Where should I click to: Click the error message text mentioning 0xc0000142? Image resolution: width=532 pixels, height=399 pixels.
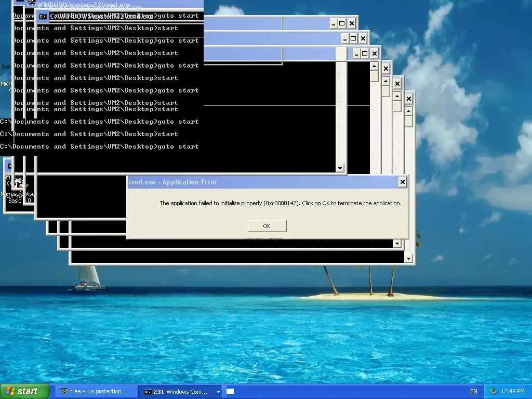click(280, 203)
